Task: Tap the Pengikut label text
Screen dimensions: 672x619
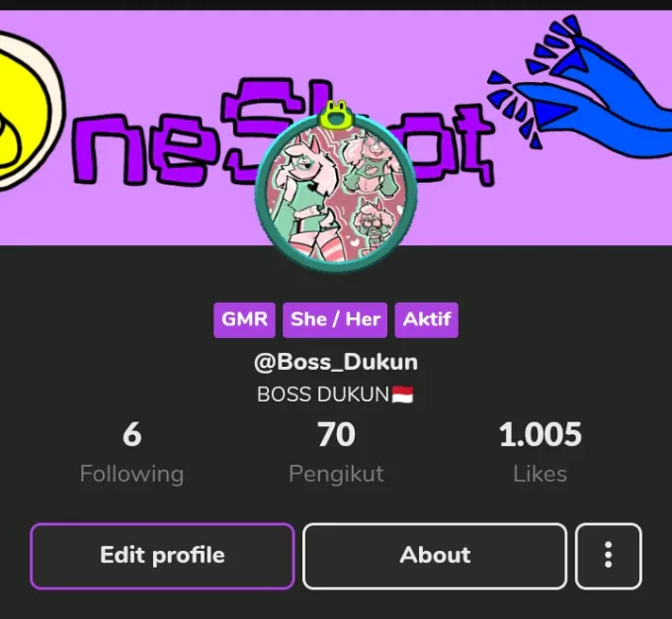Action: point(336,475)
